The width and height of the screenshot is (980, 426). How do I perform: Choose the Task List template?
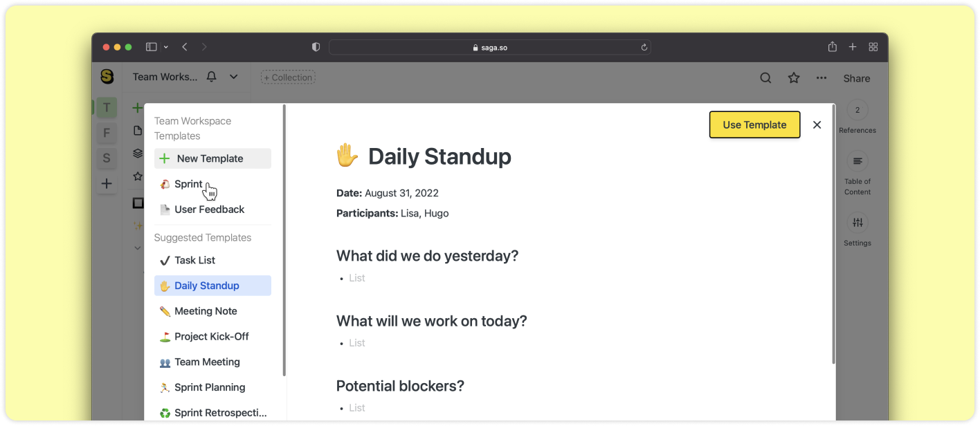pyautogui.click(x=194, y=261)
